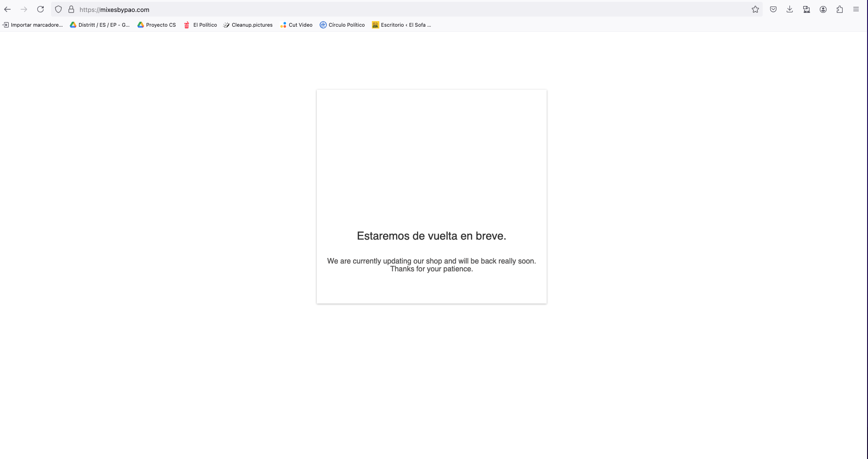Click 'Estaremos de vuelta en breve.' heading

pos(432,236)
